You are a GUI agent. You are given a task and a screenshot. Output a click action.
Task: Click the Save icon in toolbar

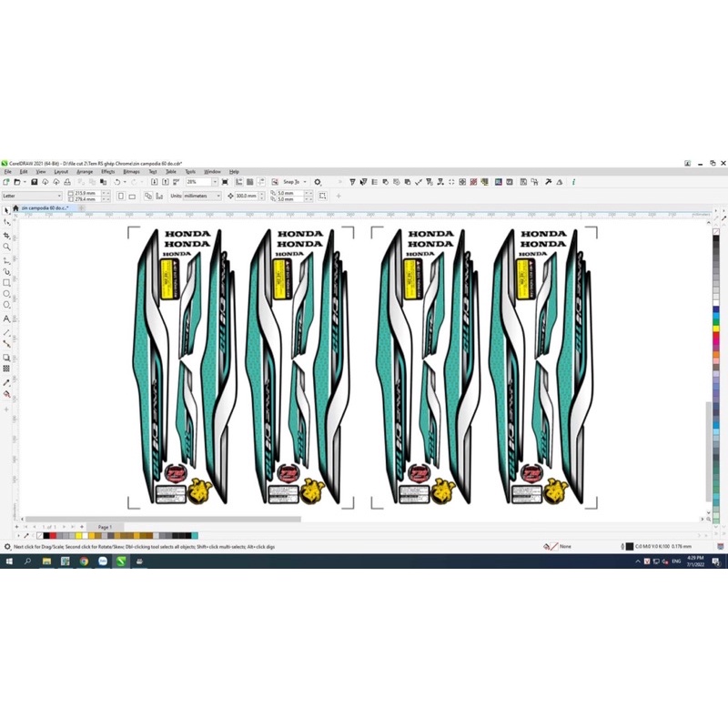click(34, 182)
